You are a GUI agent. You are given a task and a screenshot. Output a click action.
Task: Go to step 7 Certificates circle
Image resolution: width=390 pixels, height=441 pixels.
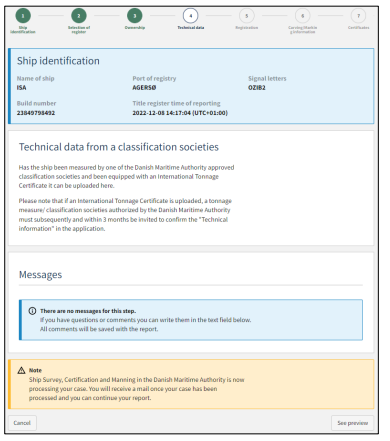359,16
